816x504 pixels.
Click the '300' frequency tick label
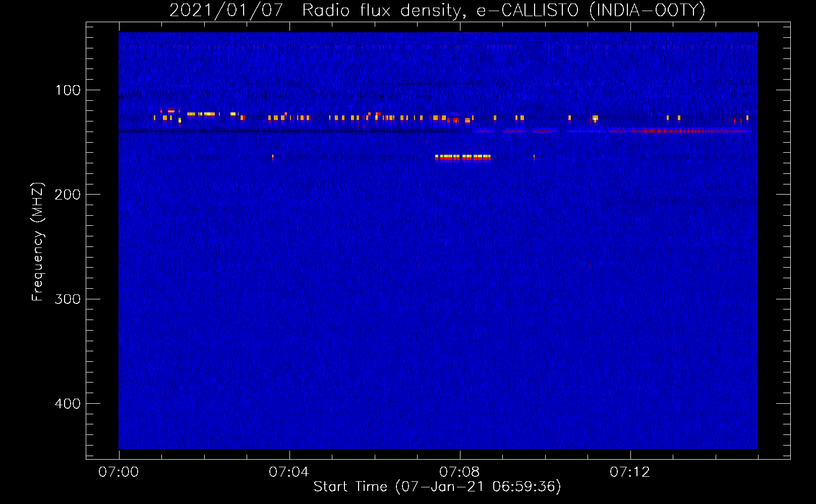tap(68, 299)
